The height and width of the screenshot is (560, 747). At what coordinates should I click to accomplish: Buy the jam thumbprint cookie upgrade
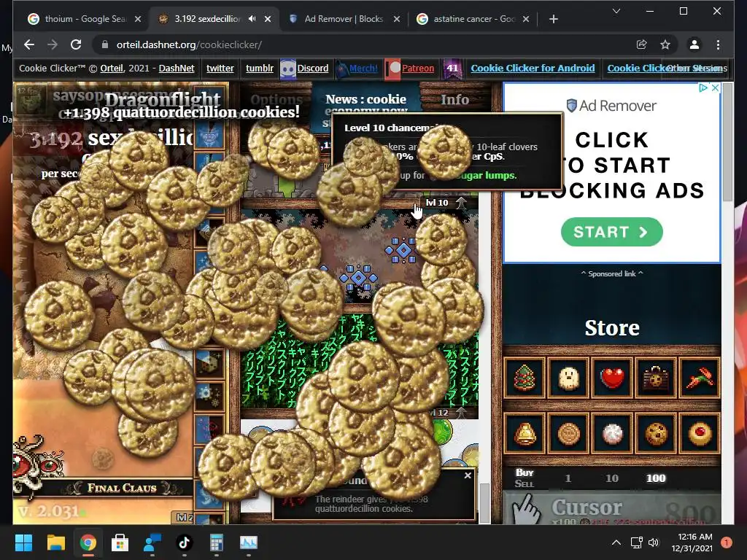click(x=700, y=433)
